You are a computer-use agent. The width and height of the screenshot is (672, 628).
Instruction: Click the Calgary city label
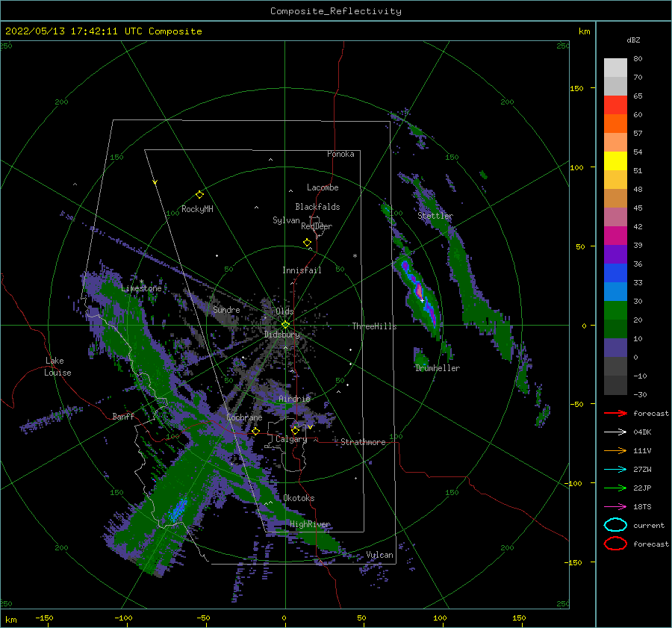tap(291, 439)
